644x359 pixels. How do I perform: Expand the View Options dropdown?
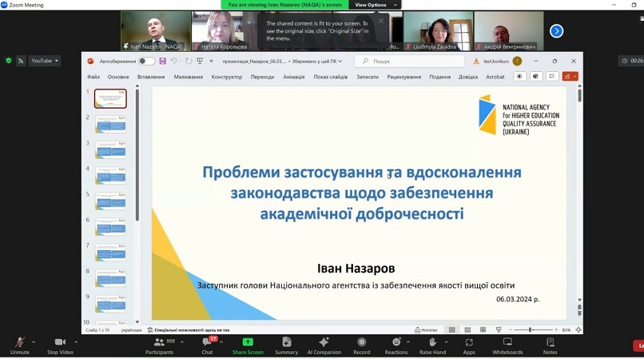pyautogui.click(x=374, y=5)
